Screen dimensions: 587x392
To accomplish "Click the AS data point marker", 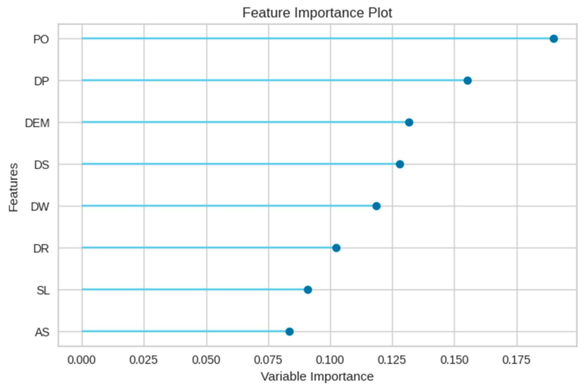I will click(289, 331).
